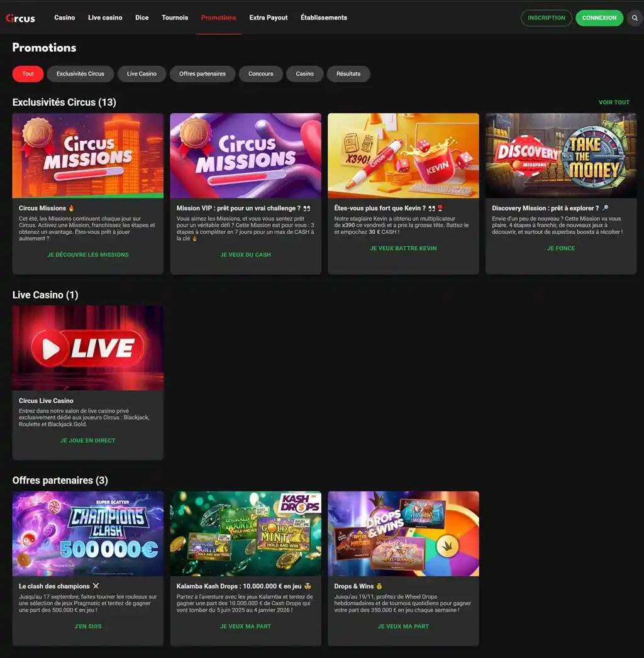The image size is (644, 658).
Task: Expand Exclusivités Circus with Voir Tout
Action: pyautogui.click(x=614, y=102)
